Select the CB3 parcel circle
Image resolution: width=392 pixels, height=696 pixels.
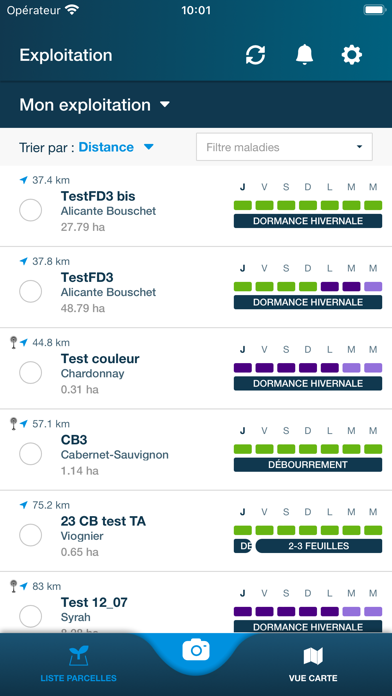tap(31, 454)
